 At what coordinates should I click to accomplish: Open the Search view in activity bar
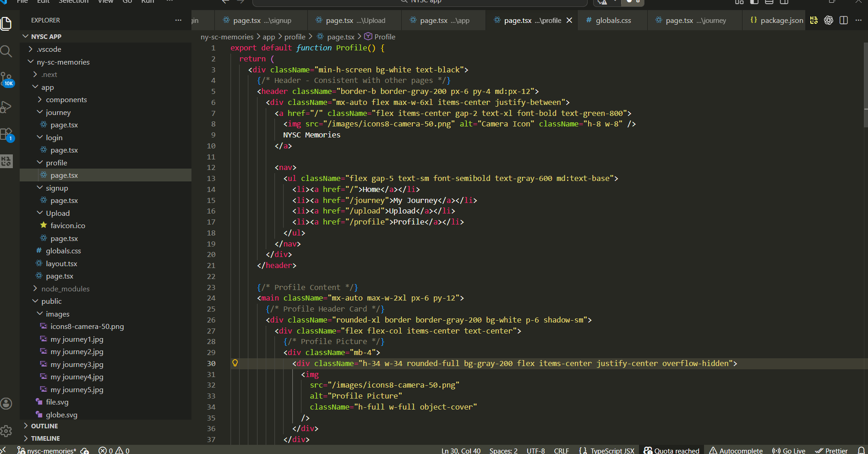tap(6, 51)
